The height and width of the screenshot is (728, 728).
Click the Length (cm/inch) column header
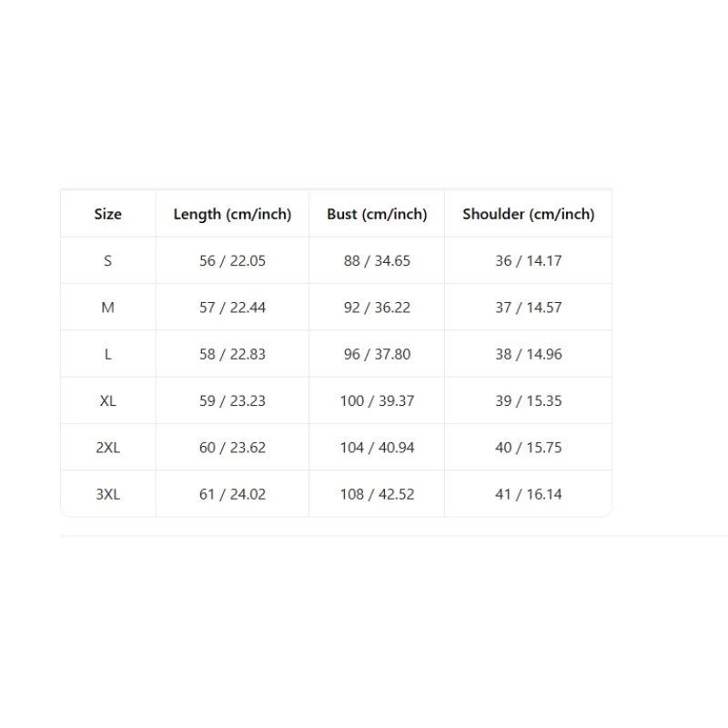tap(232, 214)
